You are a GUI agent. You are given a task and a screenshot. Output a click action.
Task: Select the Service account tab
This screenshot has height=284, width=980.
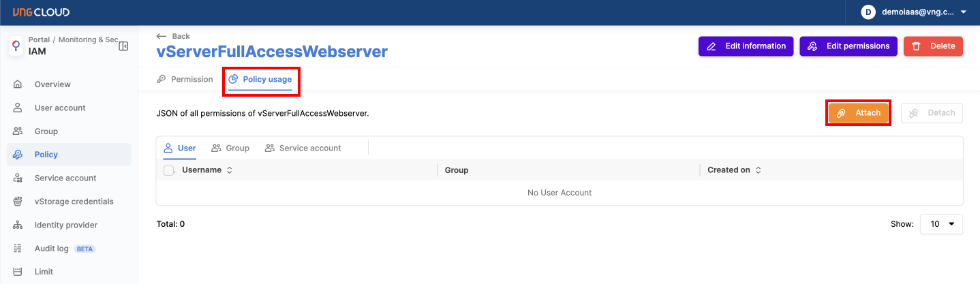pos(303,148)
